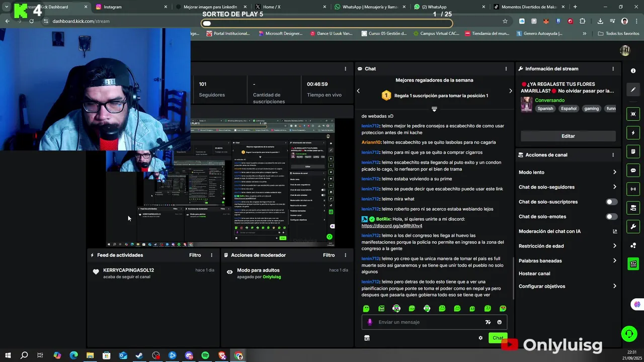Viewport: 644px width, 362px height.
Task: Click the chat panel scrollbar
Action: coord(513,278)
